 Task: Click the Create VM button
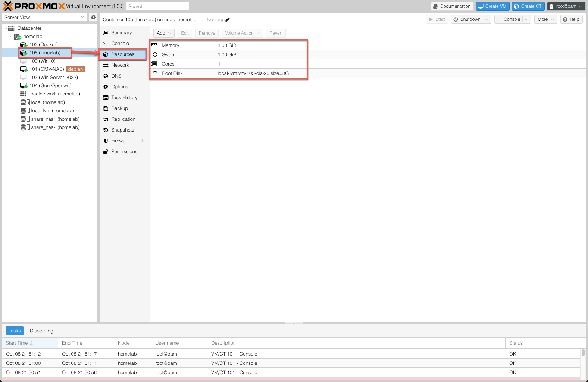click(492, 6)
